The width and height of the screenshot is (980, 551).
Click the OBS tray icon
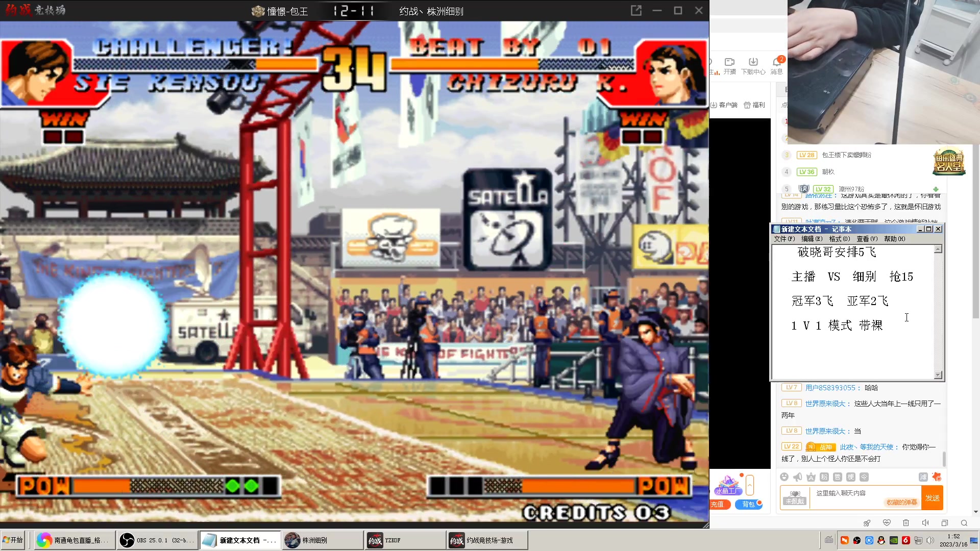pos(857,540)
